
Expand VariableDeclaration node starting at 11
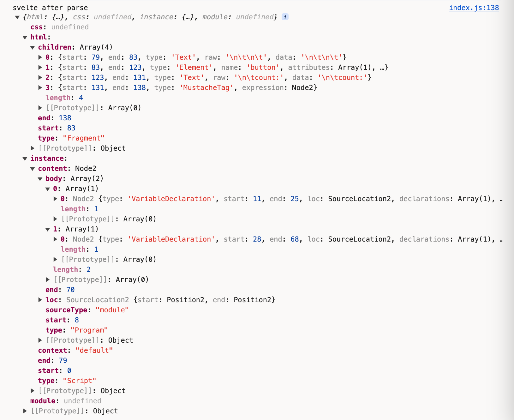pos(55,199)
